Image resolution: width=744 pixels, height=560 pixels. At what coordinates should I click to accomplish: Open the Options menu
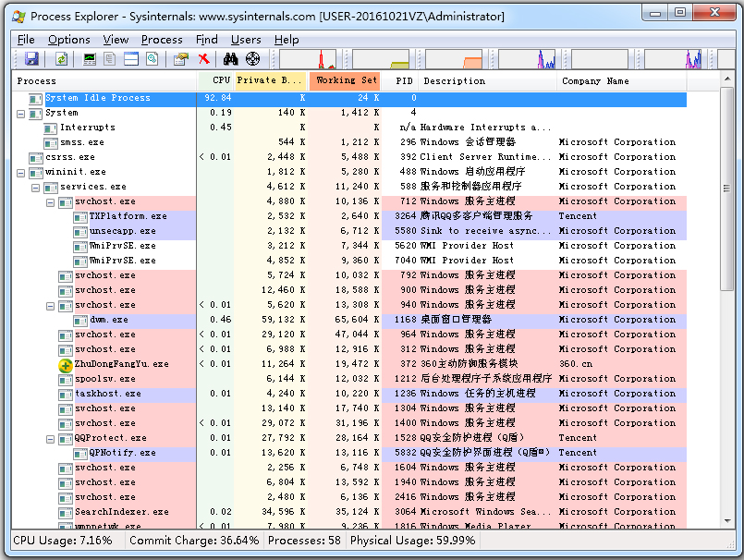[x=69, y=40]
